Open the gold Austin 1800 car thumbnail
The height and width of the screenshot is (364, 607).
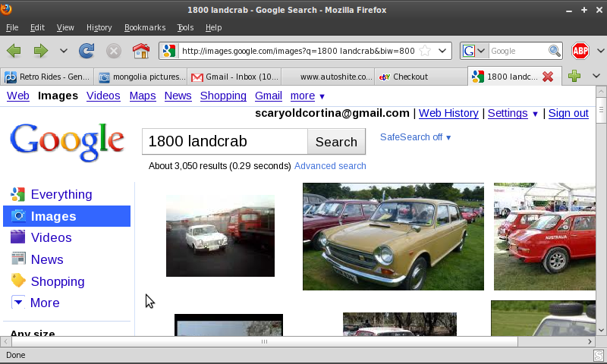(392, 237)
